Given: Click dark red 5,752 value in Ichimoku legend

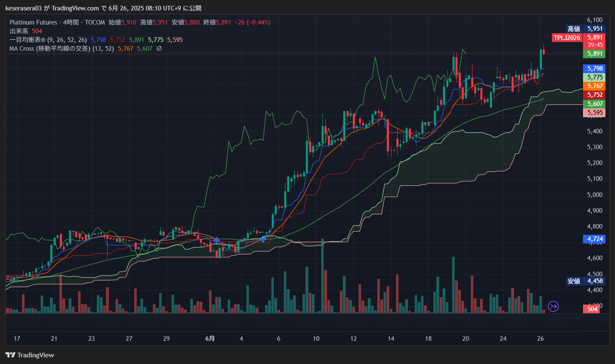Looking at the screenshot, I should pyautogui.click(x=118, y=39).
